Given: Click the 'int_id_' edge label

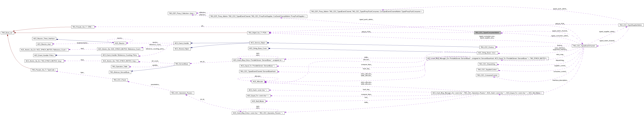Looking at the screenshot, I should pyautogui.click(x=202, y=99).
